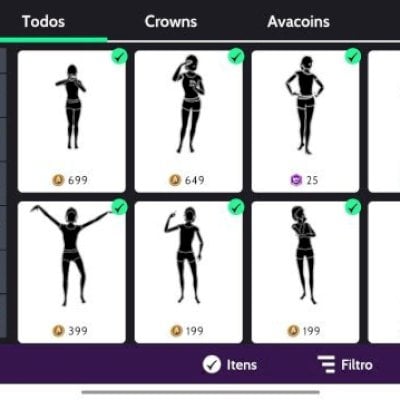
Task: Select the arms-raised pose priced 399
Action: point(71,272)
